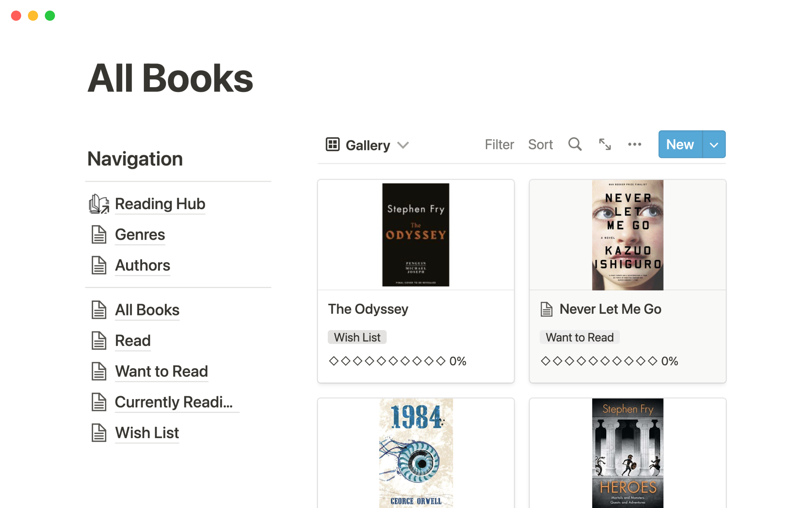Screen dimensions: 812x508
Task: Click the Reading Hub book icon
Action: 99,204
